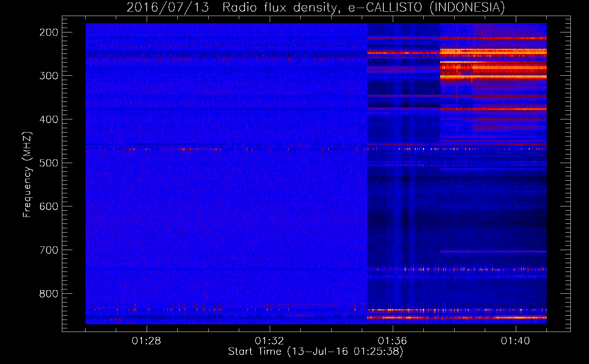Image resolution: width=589 pixels, height=364 pixels.
Task: Click the 500 frequency tick label
Action: tap(49, 163)
